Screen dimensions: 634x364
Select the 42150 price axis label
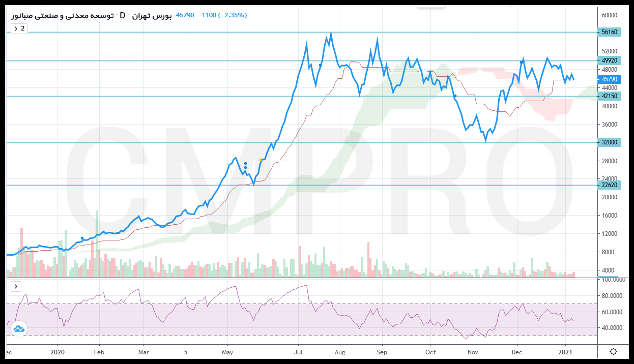pos(609,96)
